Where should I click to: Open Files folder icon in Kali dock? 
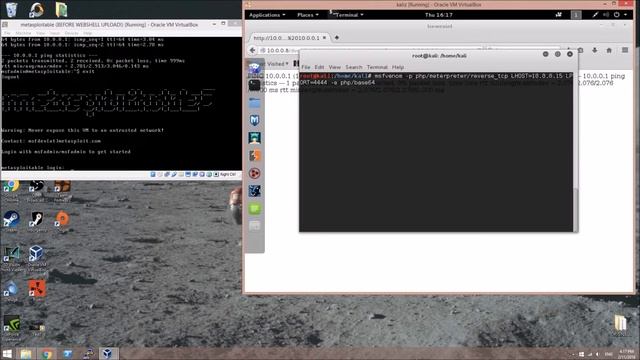[254, 102]
